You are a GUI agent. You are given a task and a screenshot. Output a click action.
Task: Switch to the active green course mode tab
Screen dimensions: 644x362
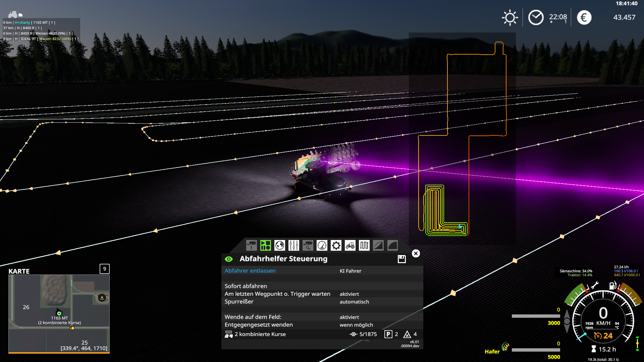pyautogui.click(x=266, y=245)
